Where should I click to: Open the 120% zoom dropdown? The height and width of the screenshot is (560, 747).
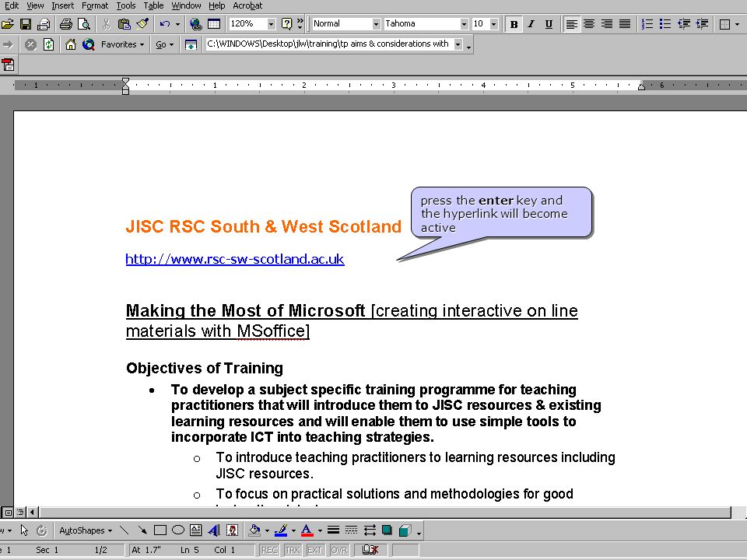click(x=271, y=24)
